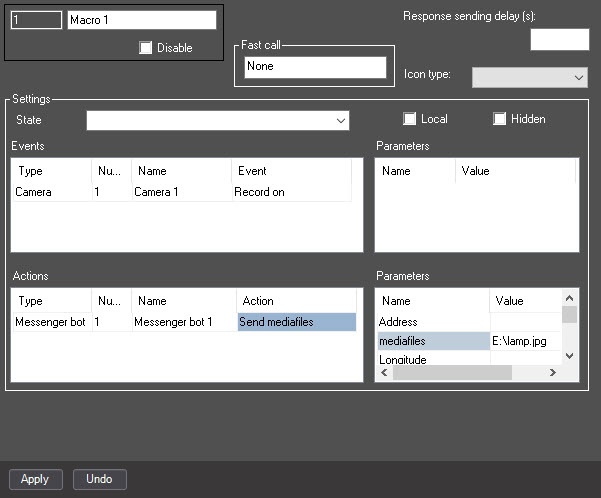The height and width of the screenshot is (498, 601).
Task: Click the Macro 1 name field
Action: (142, 20)
